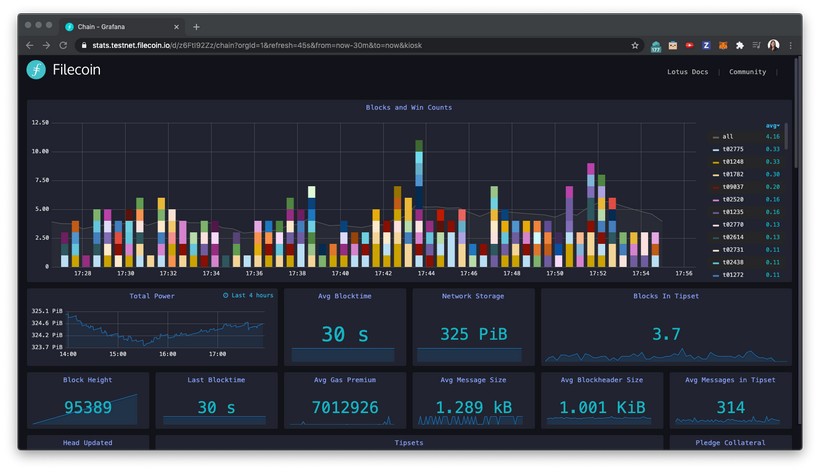Viewport: 820px width, 472px height.
Task: Open the browser profile avatar
Action: tap(773, 45)
